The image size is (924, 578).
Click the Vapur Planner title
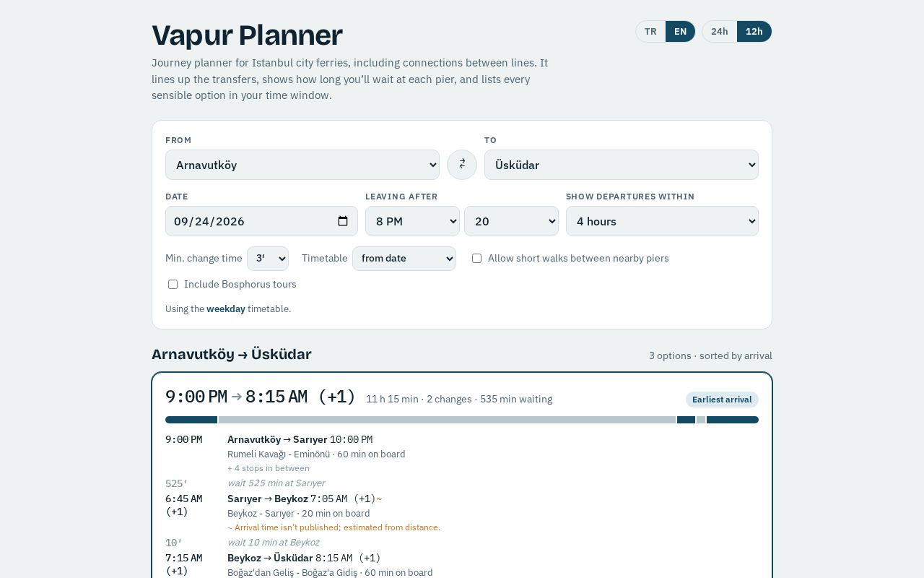(x=247, y=35)
